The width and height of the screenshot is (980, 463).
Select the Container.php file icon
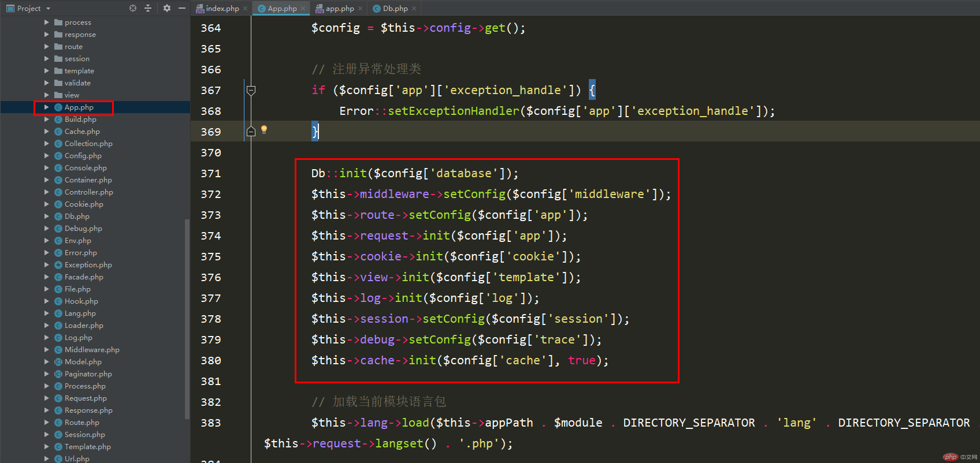point(58,180)
